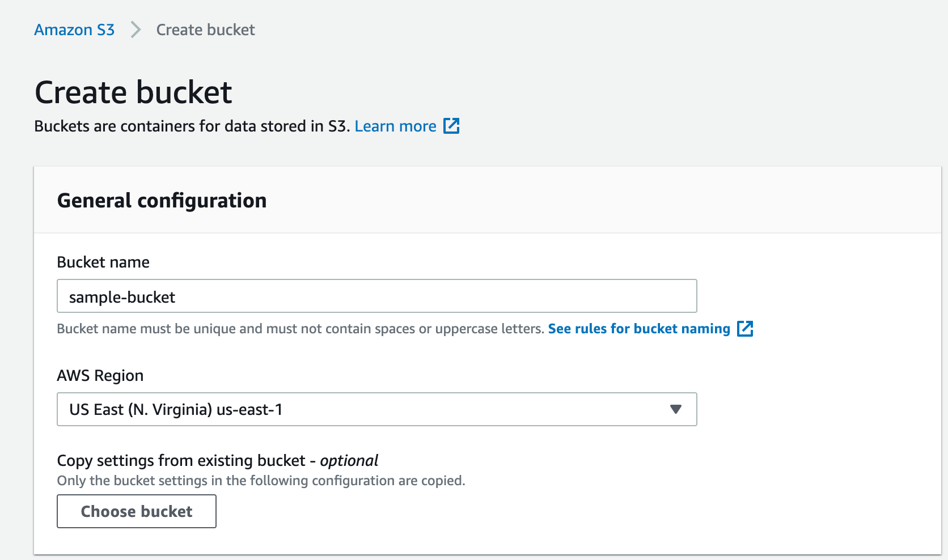The width and height of the screenshot is (948, 560).
Task: Click the AWS Region label
Action: [100, 375]
